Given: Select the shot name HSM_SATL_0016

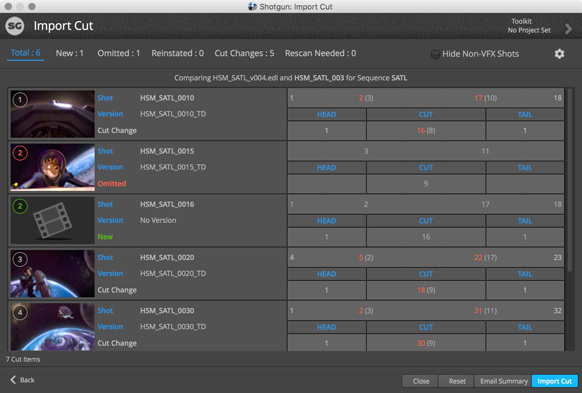Looking at the screenshot, I should coord(167,204).
